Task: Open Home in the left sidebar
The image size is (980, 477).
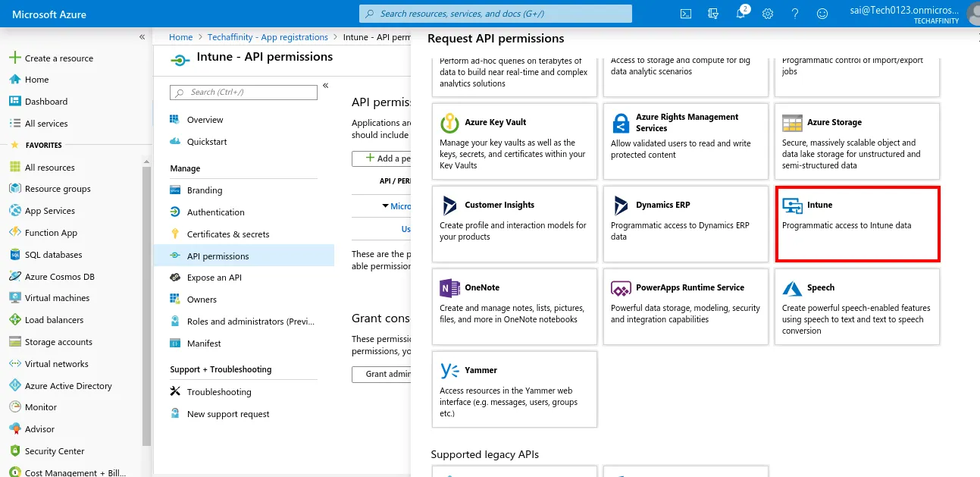Action: (x=29, y=80)
